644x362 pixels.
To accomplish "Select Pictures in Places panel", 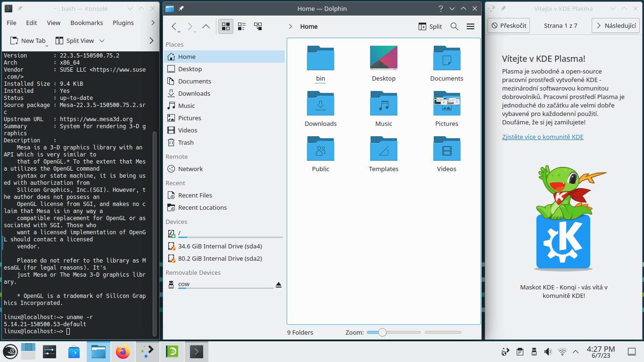I will pos(224,118).
